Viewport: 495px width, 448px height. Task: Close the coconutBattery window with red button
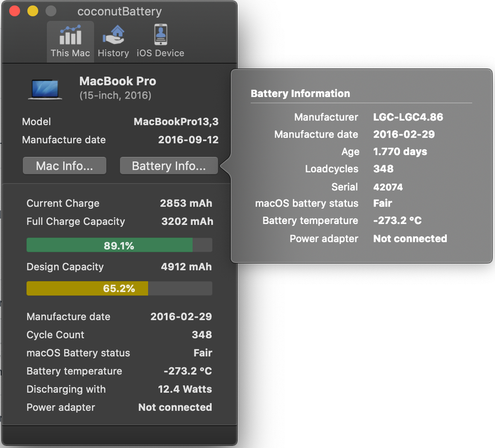pyautogui.click(x=15, y=11)
